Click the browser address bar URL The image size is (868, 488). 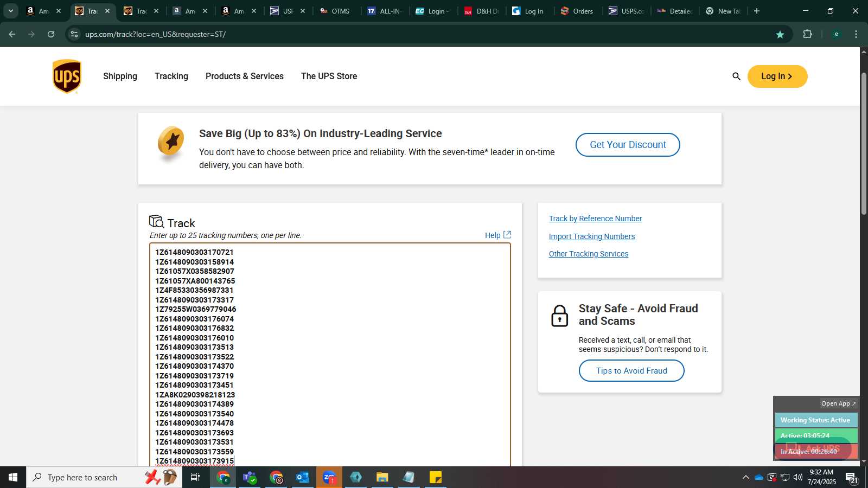(155, 34)
